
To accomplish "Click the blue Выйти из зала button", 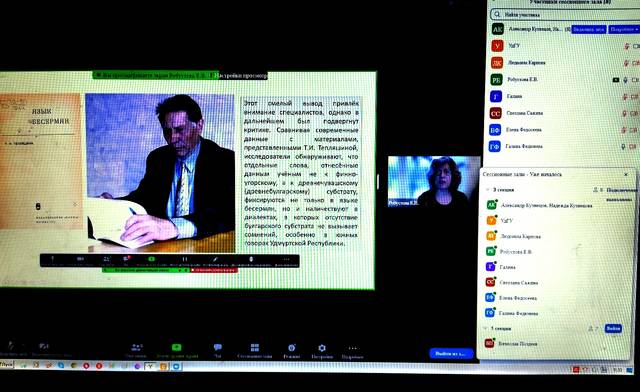I will click(x=451, y=354).
